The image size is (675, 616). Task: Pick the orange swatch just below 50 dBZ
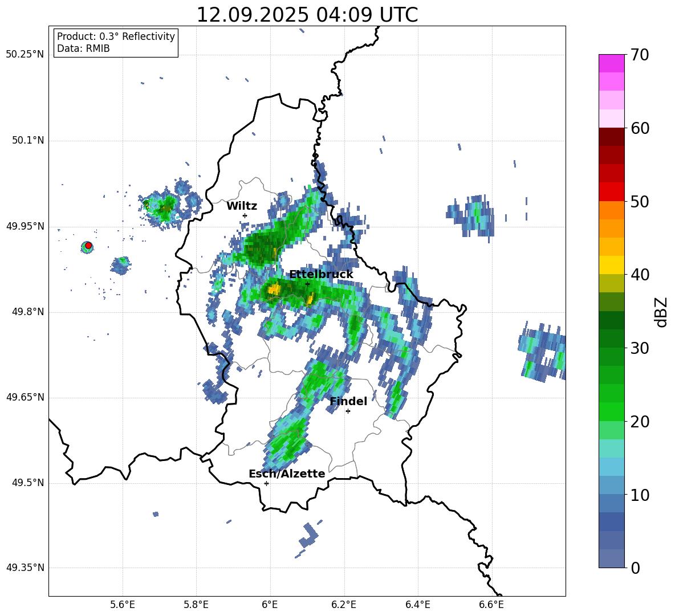point(611,210)
